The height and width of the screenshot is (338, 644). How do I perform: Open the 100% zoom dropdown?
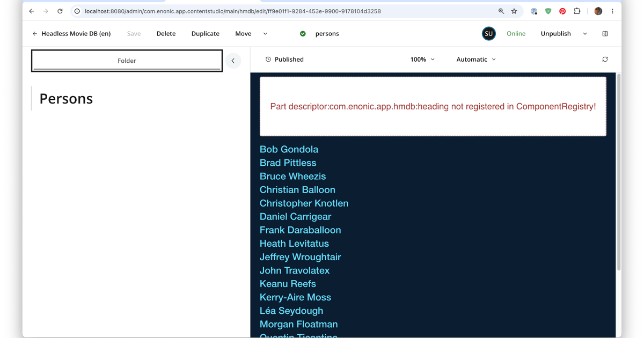point(422,59)
